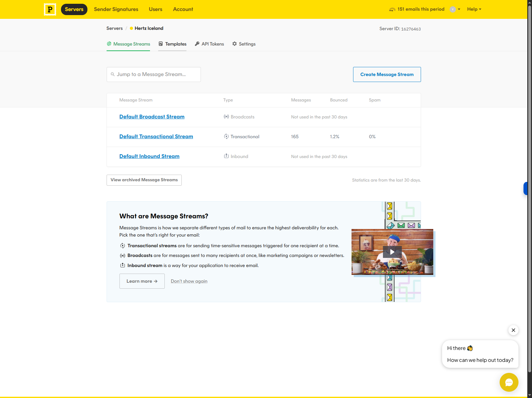The image size is (532, 398).
Task: Click Create Message Stream button
Action: 387,74
